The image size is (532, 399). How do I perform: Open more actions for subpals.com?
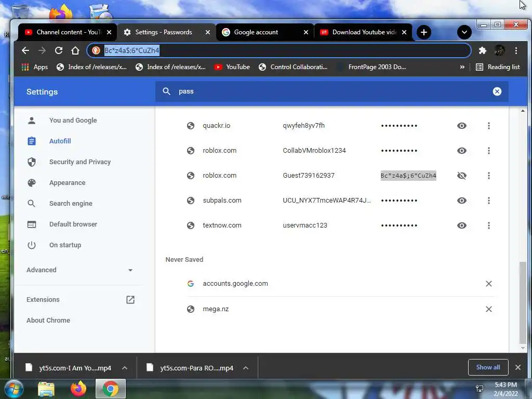point(488,201)
